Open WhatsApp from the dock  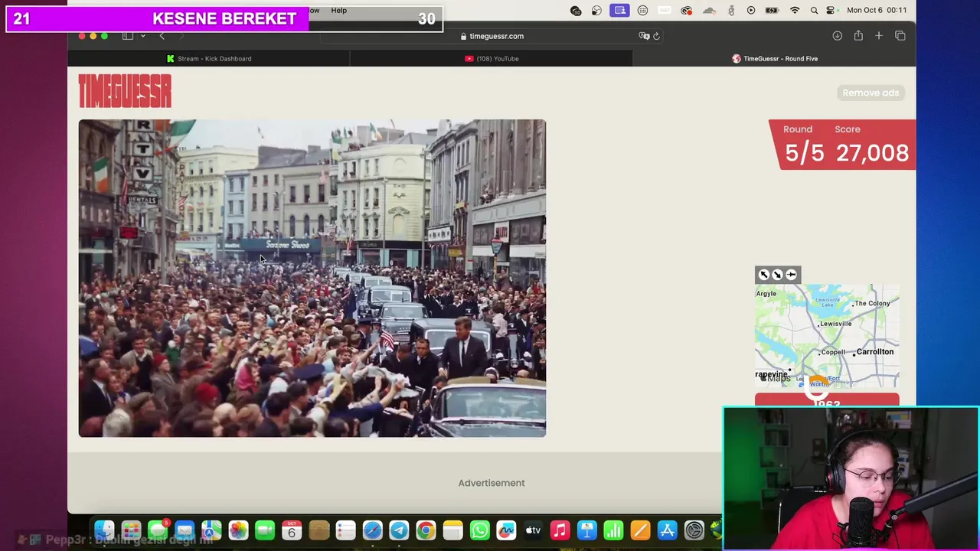[x=479, y=530]
